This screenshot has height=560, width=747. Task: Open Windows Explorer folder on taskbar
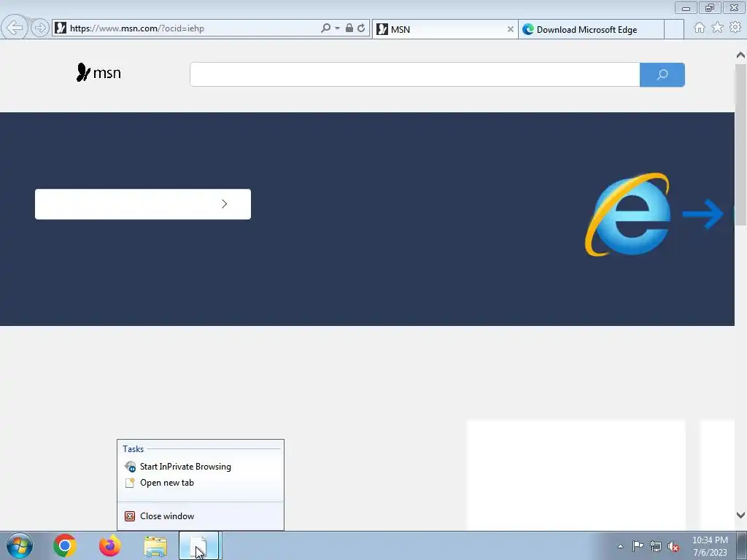[155, 546]
